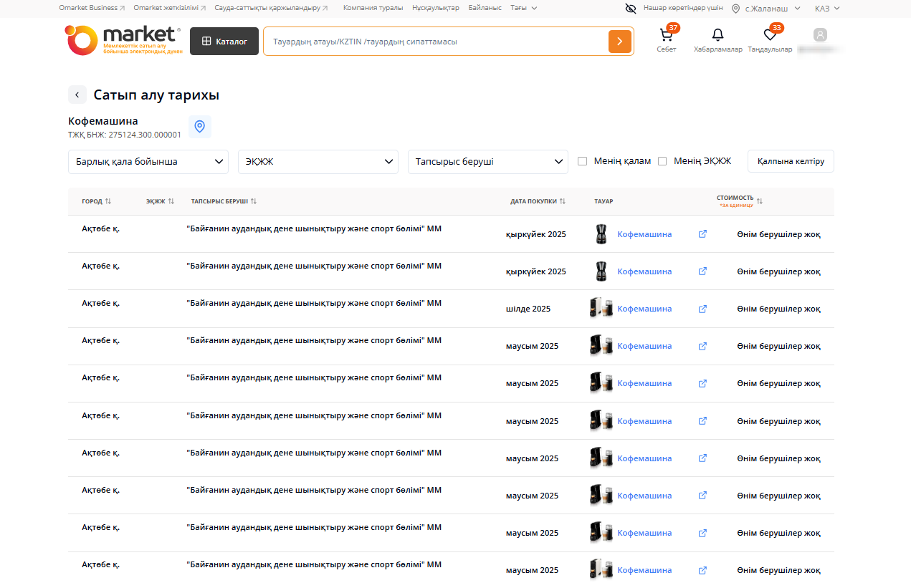
Task: Open the КАЗ language dropdown
Action: point(826,9)
